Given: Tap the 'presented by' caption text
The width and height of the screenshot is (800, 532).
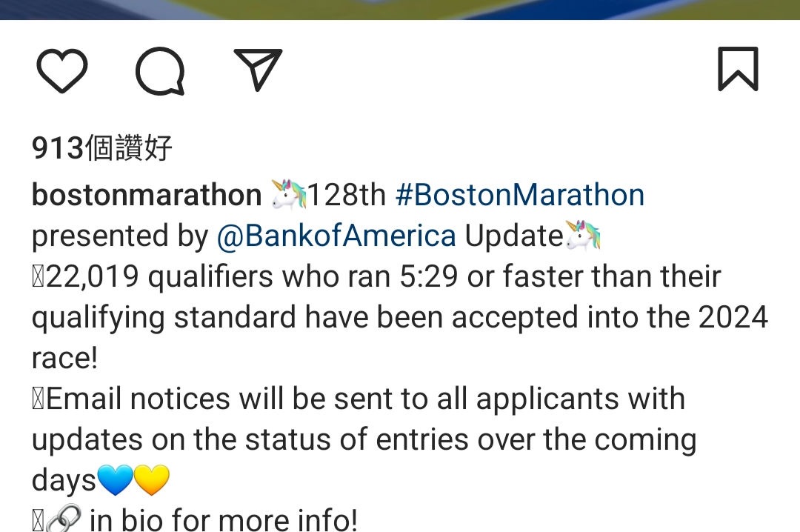Looking at the screenshot, I should coord(120,236).
